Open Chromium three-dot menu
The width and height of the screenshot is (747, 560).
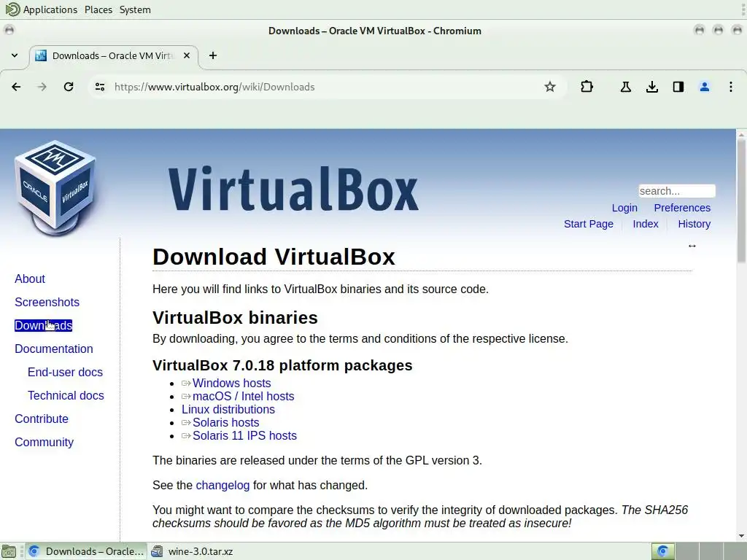[731, 87]
